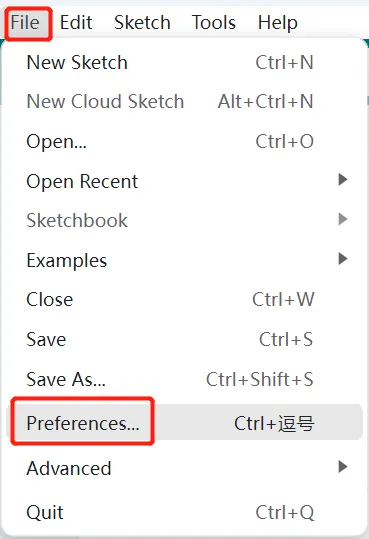Expand the Sketchbook submenu
Viewport: 369px width, 539px height.
184,220
